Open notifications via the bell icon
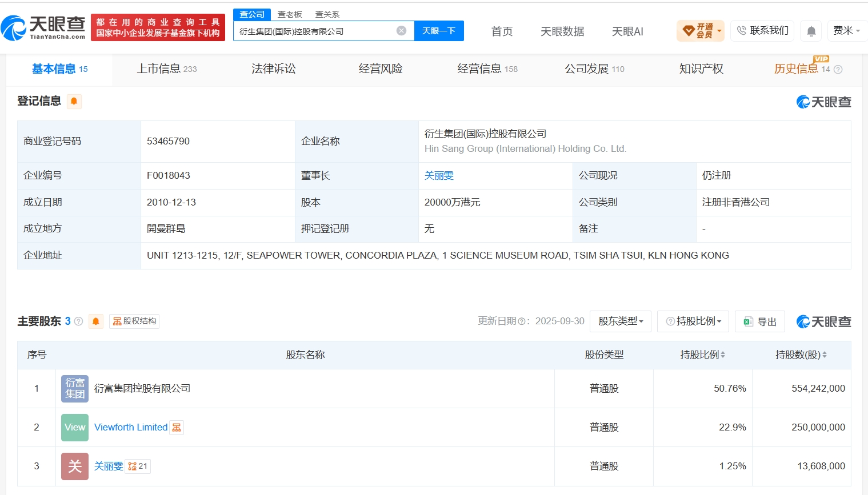868x495 pixels. (x=811, y=31)
